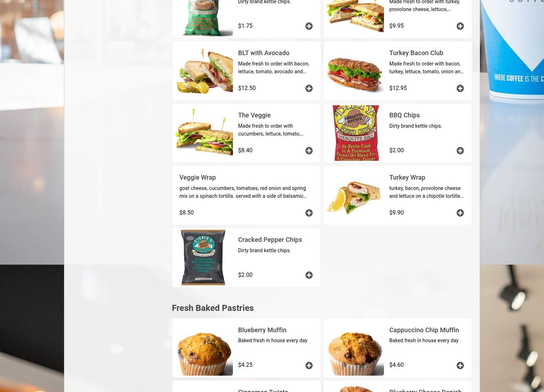This screenshot has height=392, width=544.
Task: Add Cracked Pepper Chips via plus icon
Action: point(309,275)
